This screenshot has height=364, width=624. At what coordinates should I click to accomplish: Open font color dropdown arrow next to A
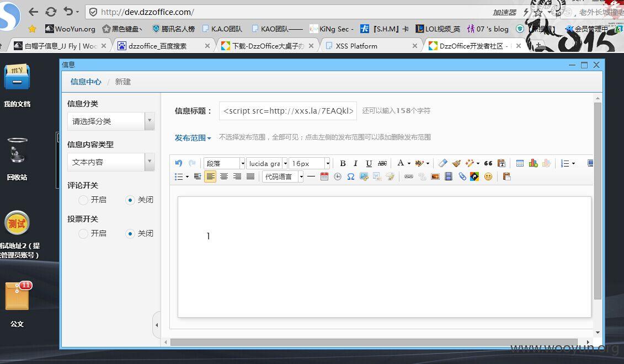tap(409, 163)
